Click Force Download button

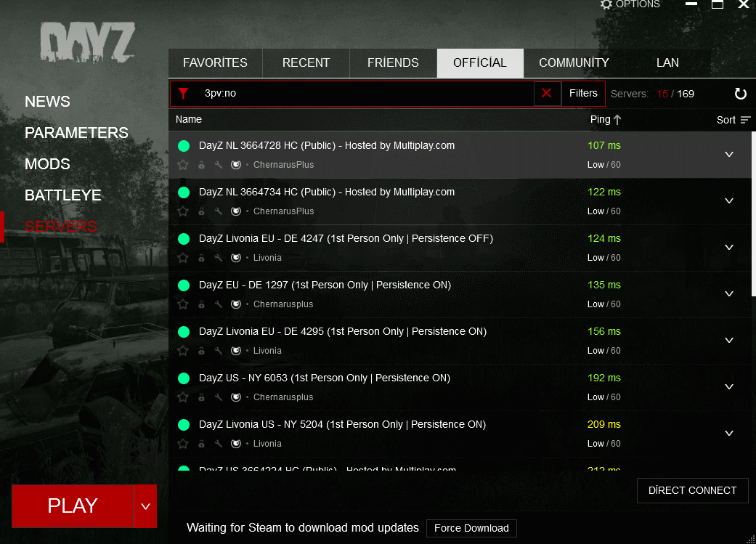pos(471,528)
